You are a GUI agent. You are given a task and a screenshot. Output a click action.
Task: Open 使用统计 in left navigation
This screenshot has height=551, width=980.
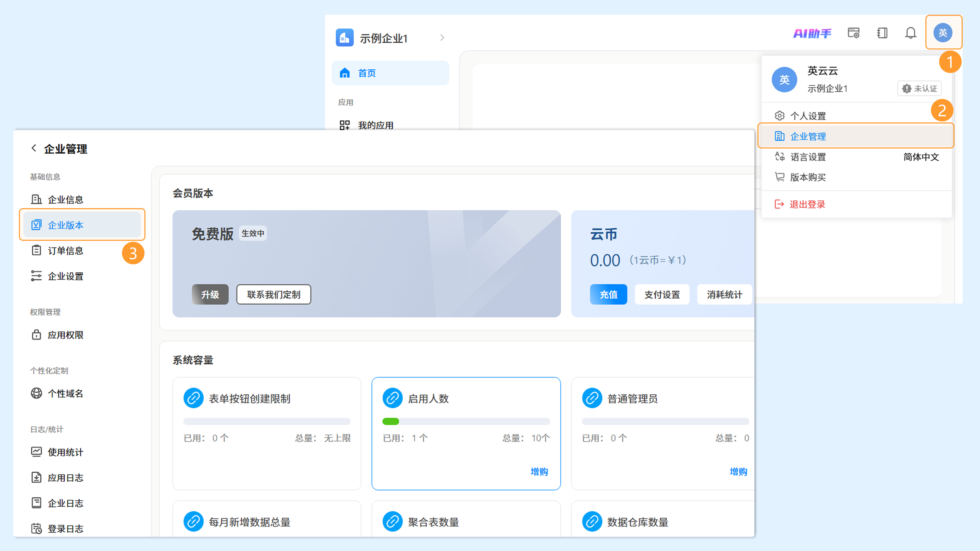coord(82,452)
